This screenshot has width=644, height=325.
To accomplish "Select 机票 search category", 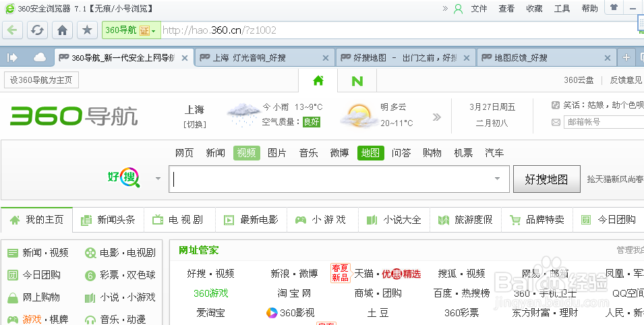I will click(x=463, y=153).
